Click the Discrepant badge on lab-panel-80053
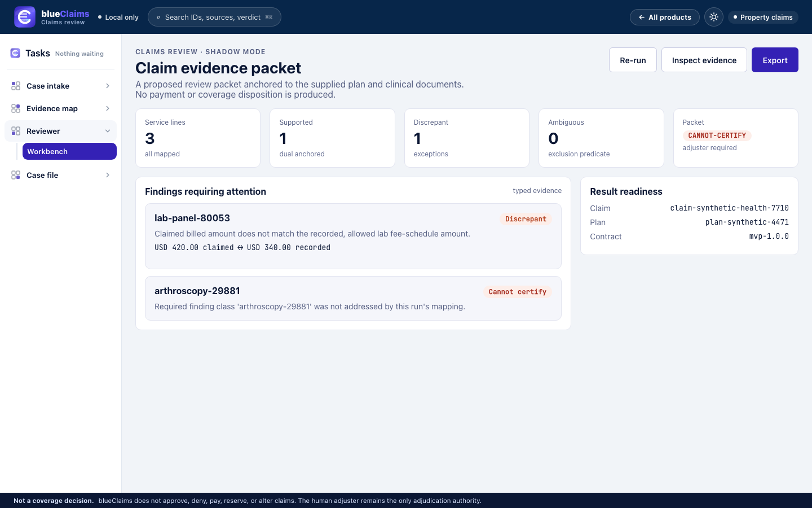This screenshot has height=508, width=812. [526, 219]
